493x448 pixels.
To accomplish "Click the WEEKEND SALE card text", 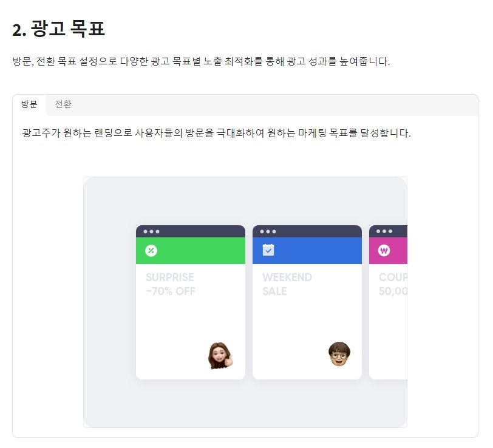I will [x=287, y=284].
